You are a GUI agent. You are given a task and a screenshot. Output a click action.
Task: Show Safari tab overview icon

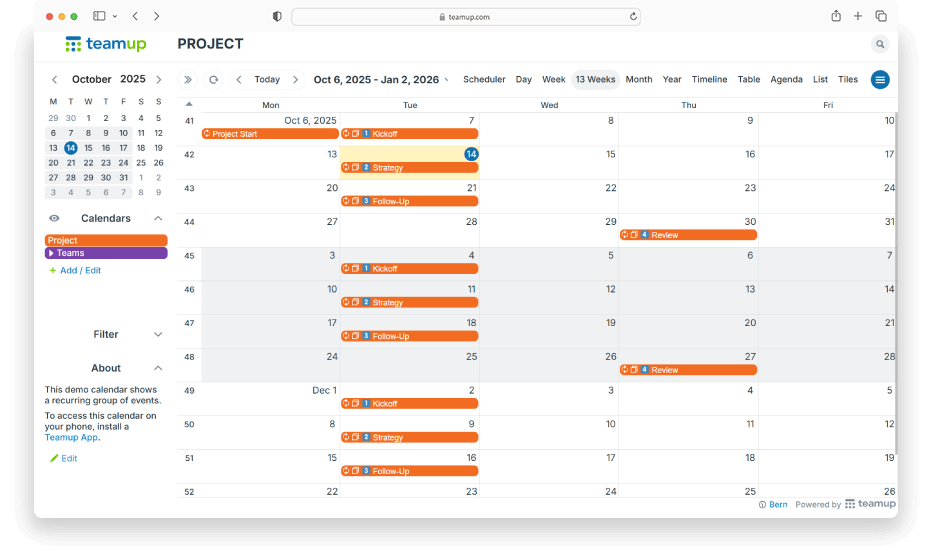coord(881,16)
